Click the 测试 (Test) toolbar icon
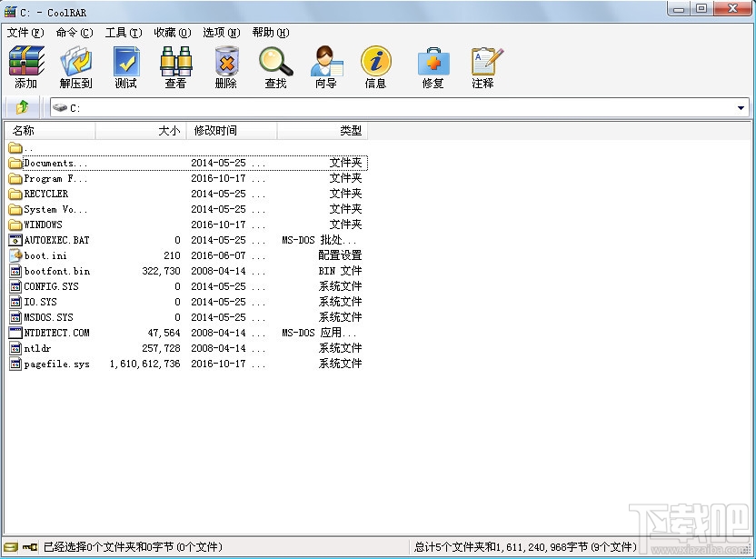 coord(126,61)
